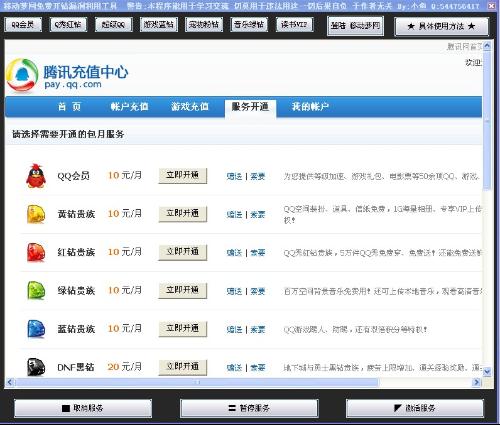Click the QQ会员 red penguin icon

click(36, 176)
